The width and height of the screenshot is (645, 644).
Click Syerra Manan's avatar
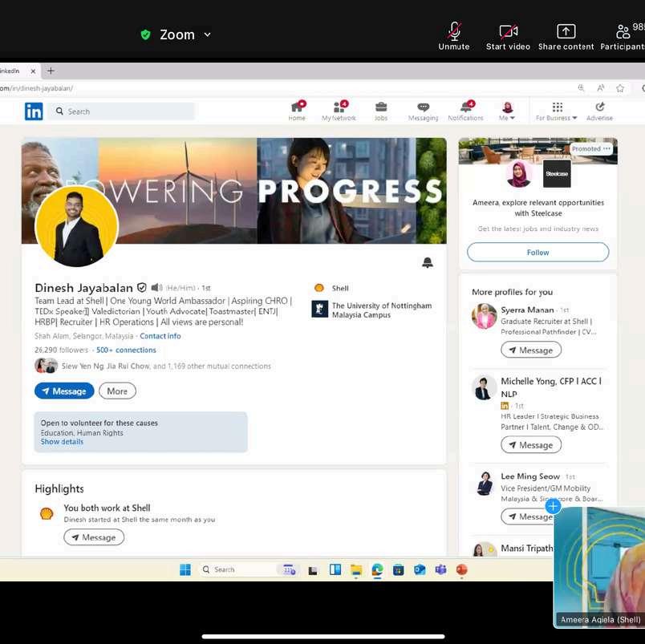(x=485, y=316)
